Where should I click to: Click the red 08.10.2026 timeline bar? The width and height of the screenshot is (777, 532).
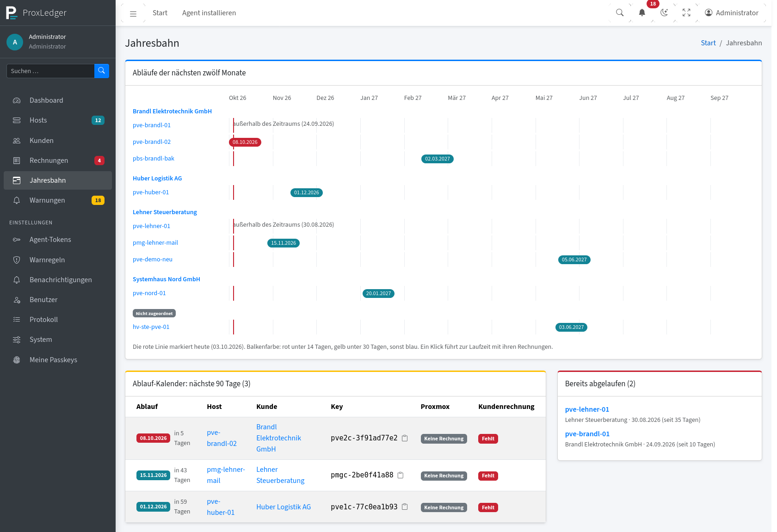coord(245,142)
